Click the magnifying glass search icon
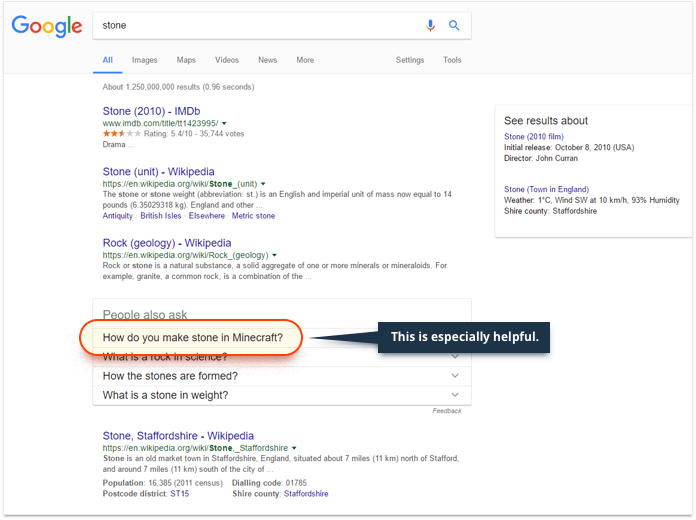 (x=454, y=25)
